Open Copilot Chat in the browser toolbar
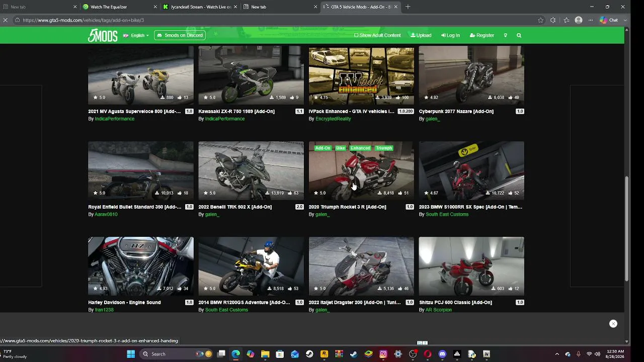 click(609, 20)
